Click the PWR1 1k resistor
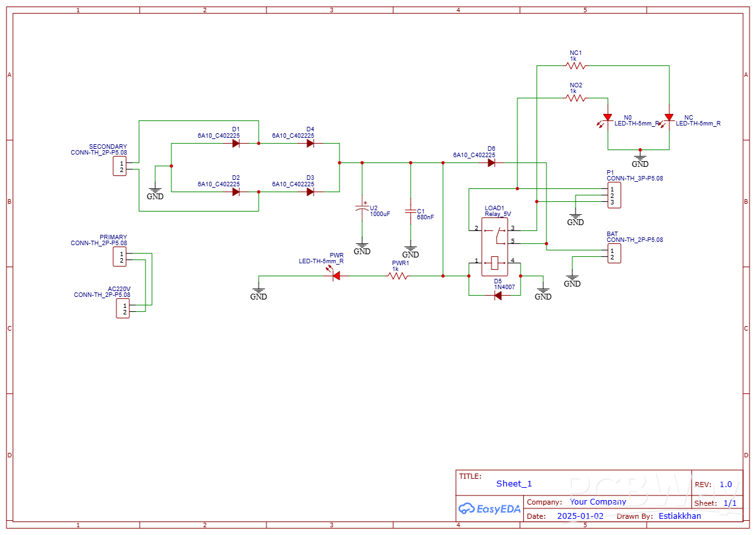Image resolution: width=756 pixels, height=535 pixels. point(398,276)
